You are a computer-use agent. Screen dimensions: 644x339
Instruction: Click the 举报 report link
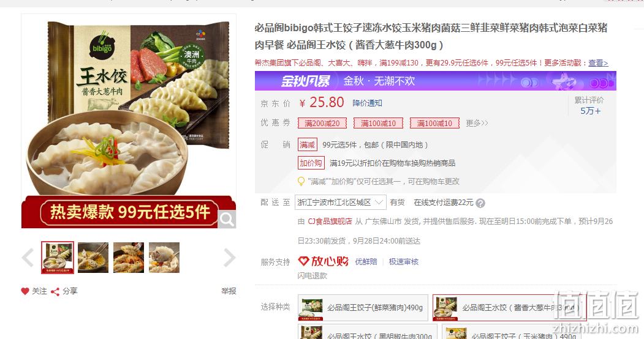coord(229,291)
